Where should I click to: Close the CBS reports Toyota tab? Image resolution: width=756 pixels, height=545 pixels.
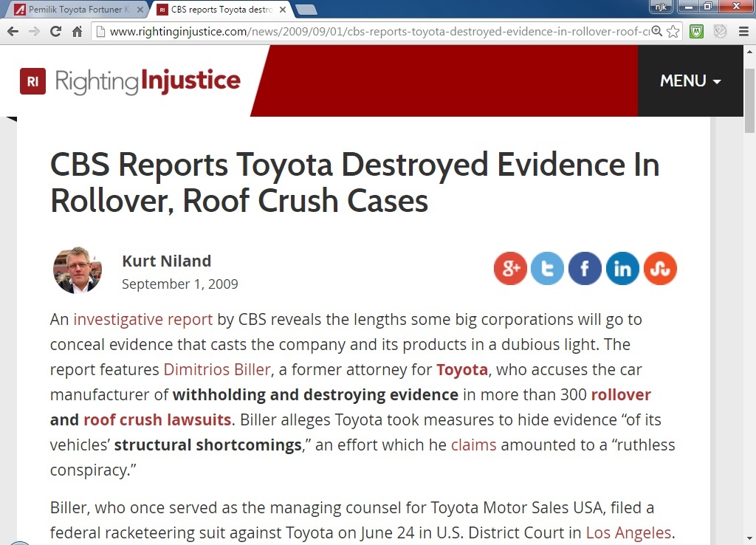click(283, 9)
